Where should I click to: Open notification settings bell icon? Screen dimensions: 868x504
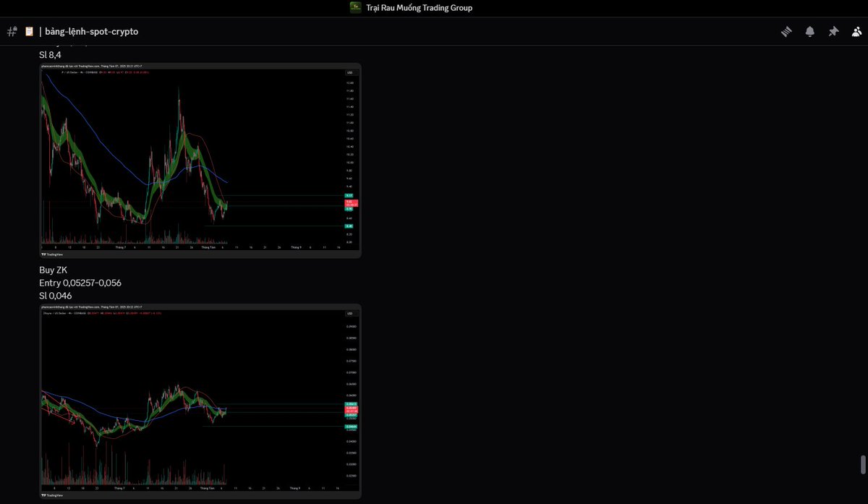pyautogui.click(x=810, y=32)
